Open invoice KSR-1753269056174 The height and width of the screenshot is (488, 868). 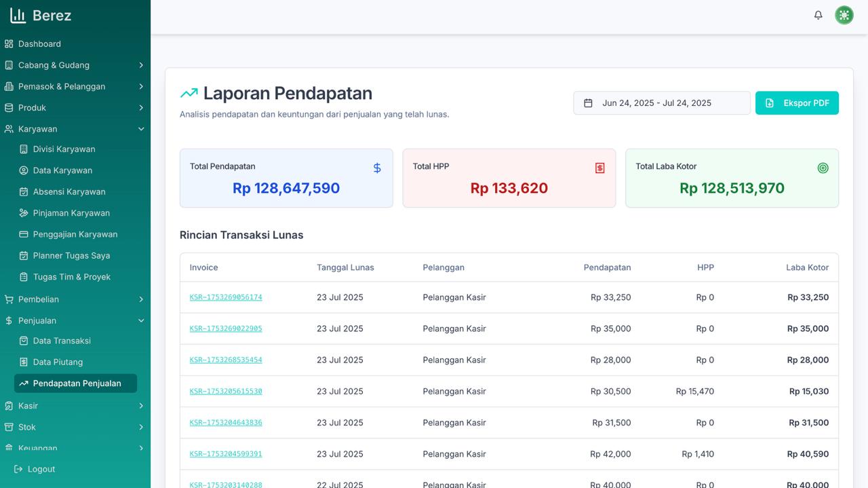click(x=225, y=297)
